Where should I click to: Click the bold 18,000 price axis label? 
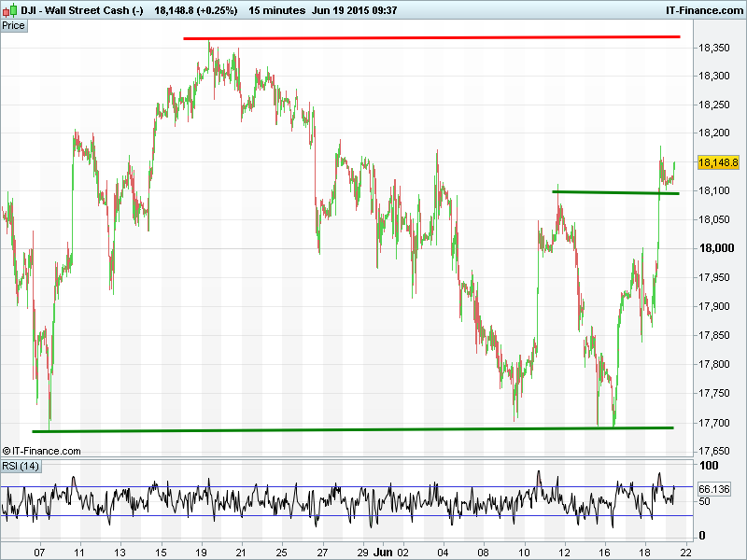[x=716, y=248]
